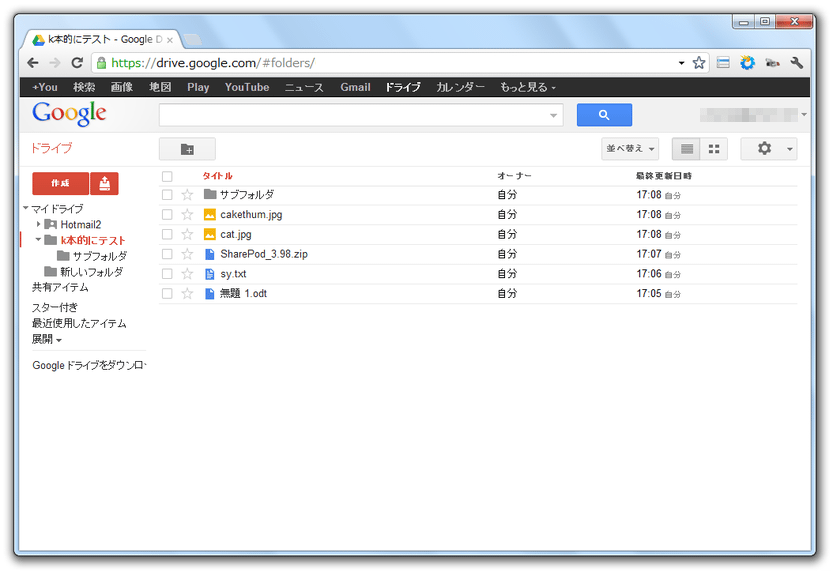Click the 最終更新日時 column header
The height and width of the screenshot is (572, 833).
(664, 176)
